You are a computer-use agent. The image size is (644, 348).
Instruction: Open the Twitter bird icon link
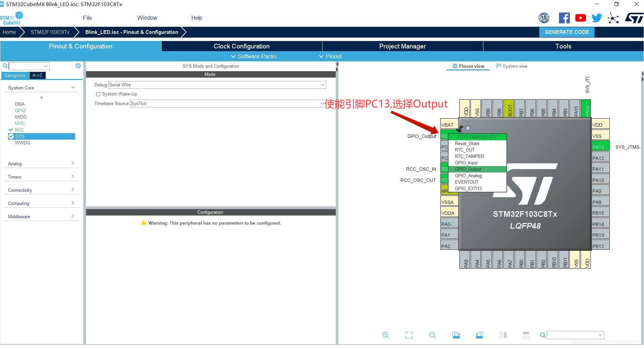pos(597,18)
